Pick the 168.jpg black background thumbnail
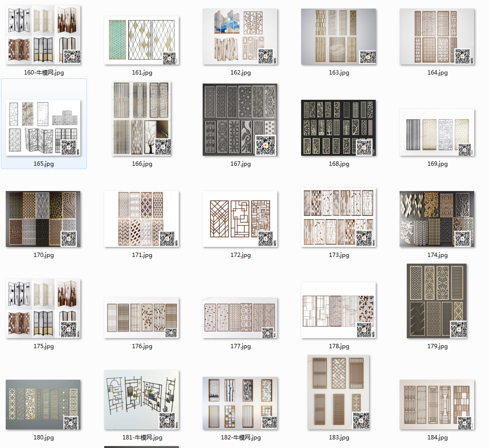489x448 pixels. coord(338,128)
